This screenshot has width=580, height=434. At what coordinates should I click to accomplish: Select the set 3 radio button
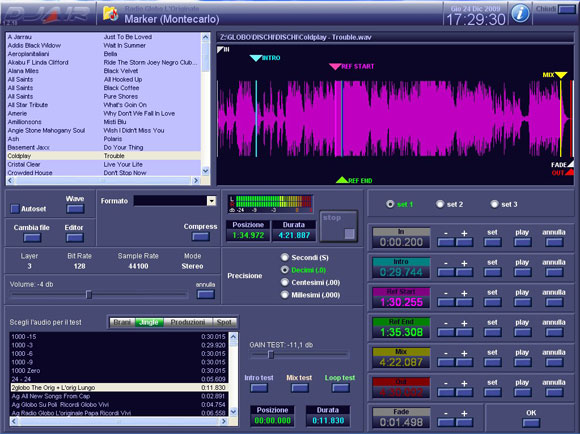click(x=494, y=204)
